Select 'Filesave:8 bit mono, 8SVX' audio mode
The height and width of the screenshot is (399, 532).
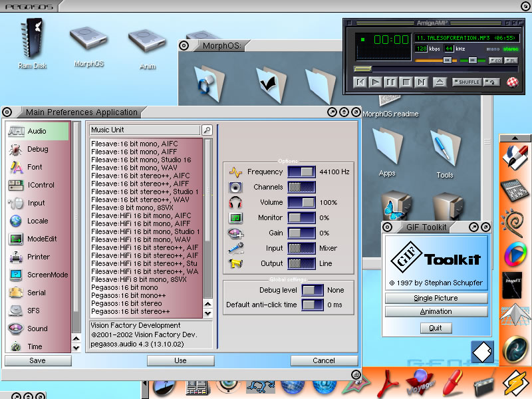click(x=146, y=207)
